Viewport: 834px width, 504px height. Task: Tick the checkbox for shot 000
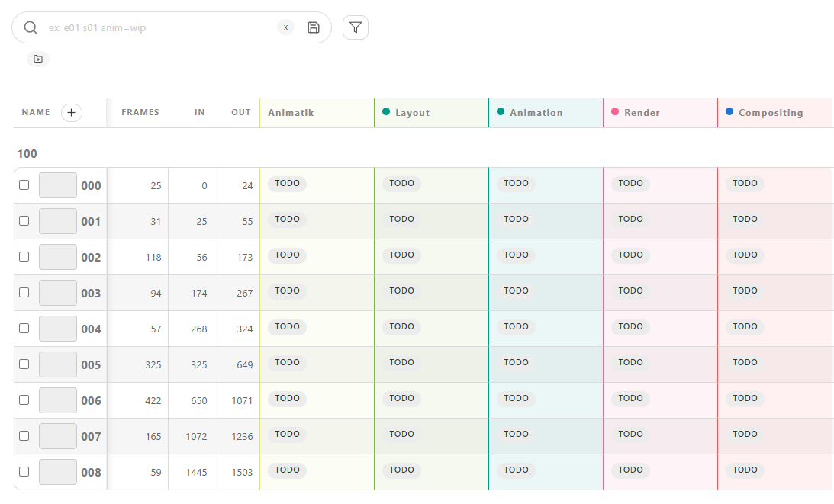pyautogui.click(x=24, y=185)
